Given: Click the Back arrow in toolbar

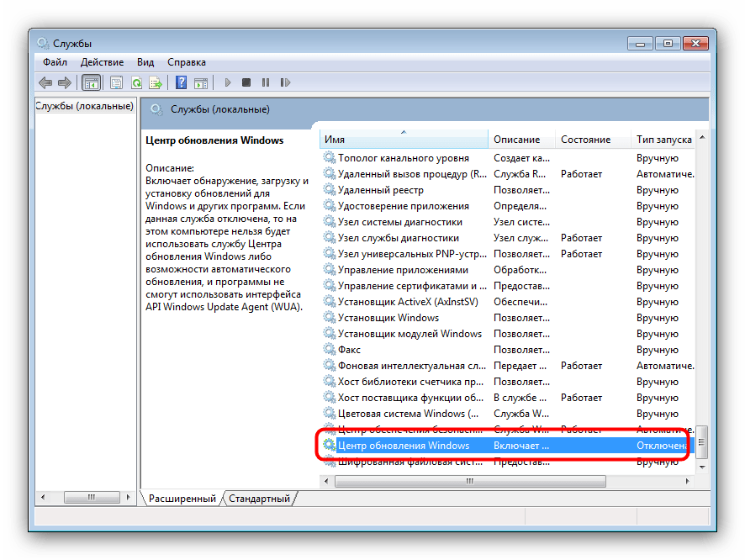Looking at the screenshot, I should coord(45,82).
